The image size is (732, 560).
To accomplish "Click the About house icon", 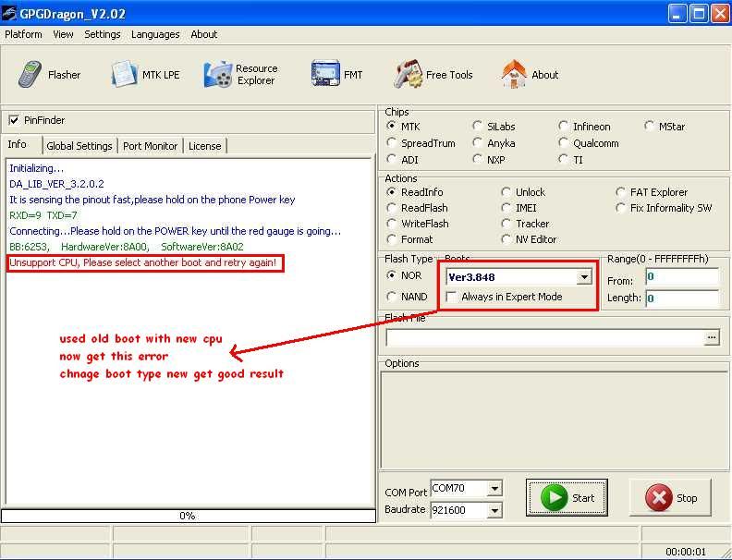I will pyautogui.click(x=514, y=74).
